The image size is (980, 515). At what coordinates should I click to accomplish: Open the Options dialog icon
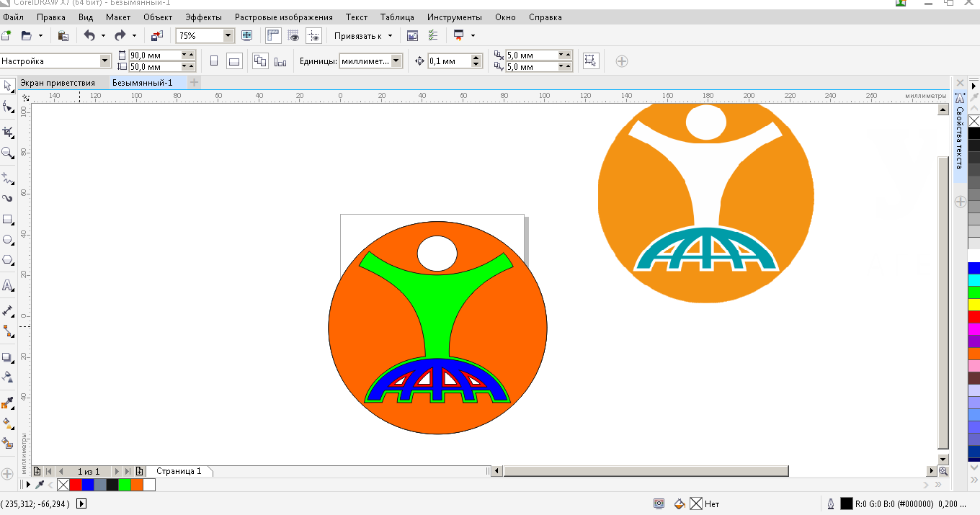click(432, 35)
